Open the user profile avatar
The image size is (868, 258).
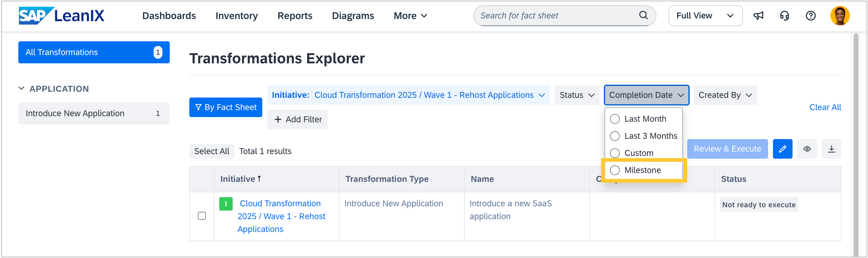coord(839,15)
